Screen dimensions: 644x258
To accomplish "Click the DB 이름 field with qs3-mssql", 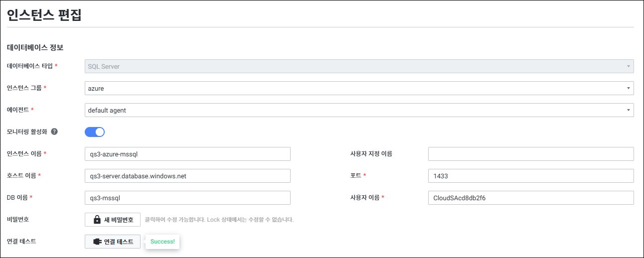I will pos(187,198).
